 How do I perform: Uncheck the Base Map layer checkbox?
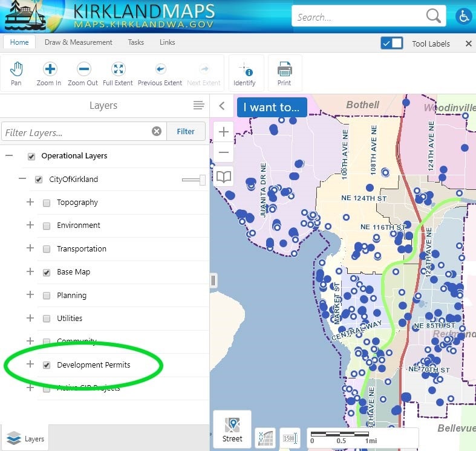[47, 273]
